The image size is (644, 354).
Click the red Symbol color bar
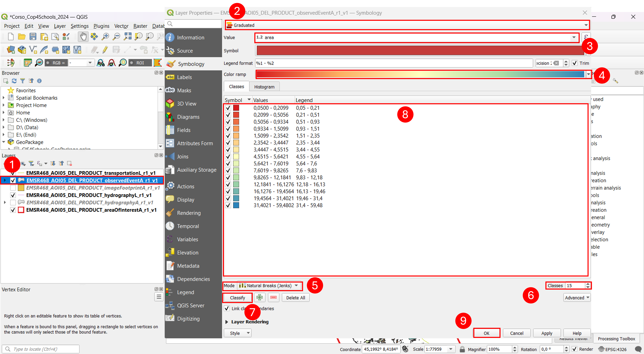(420, 50)
